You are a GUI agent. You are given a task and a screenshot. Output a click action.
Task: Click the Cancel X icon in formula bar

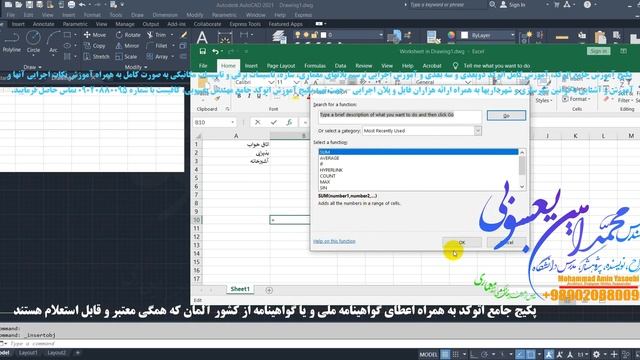258,122
